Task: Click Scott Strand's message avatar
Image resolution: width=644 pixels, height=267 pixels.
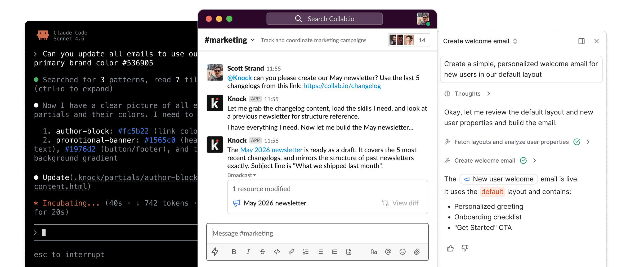Action: click(215, 72)
